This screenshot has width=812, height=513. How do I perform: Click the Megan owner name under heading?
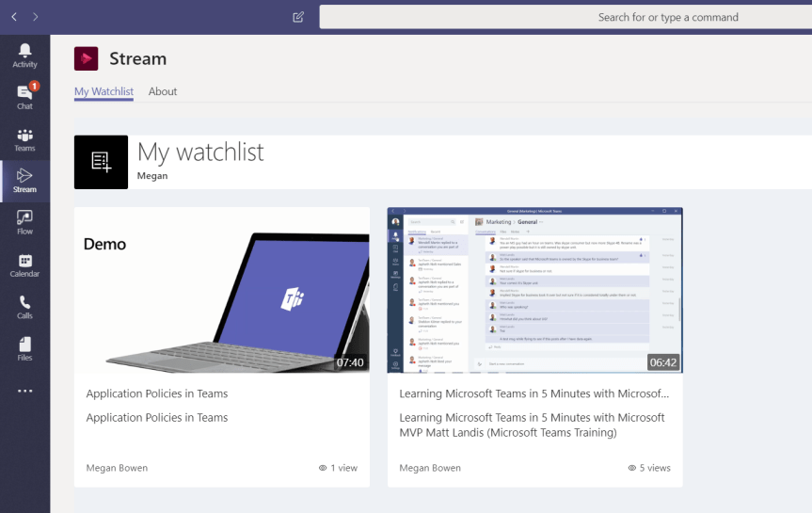tap(152, 176)
